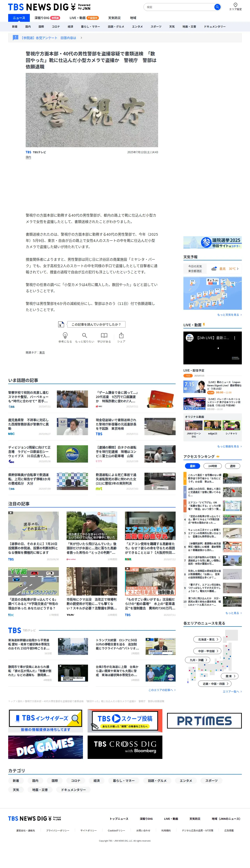Open the 警視庁 article main image
Viewport: 250px width, 868px height.
tap(92, 110)
